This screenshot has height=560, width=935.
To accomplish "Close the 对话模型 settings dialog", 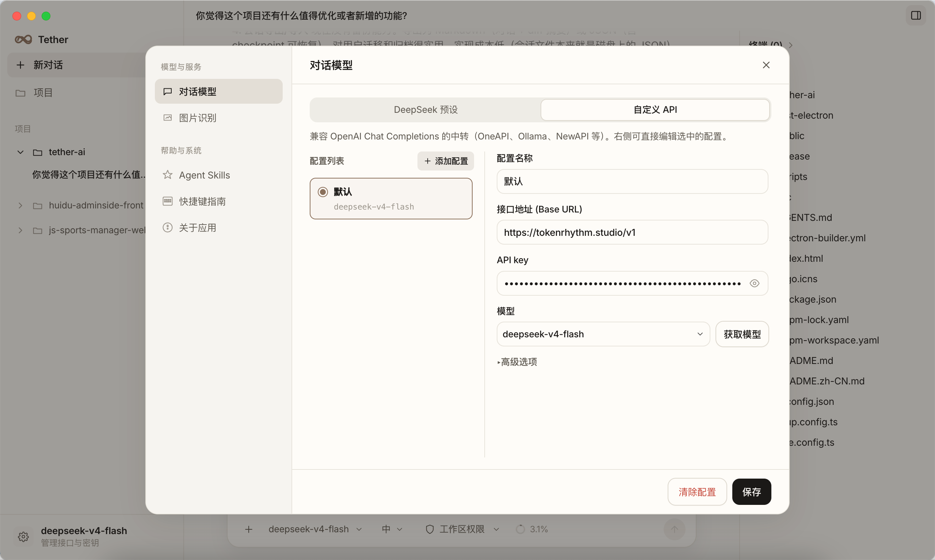I will (766, 65).
